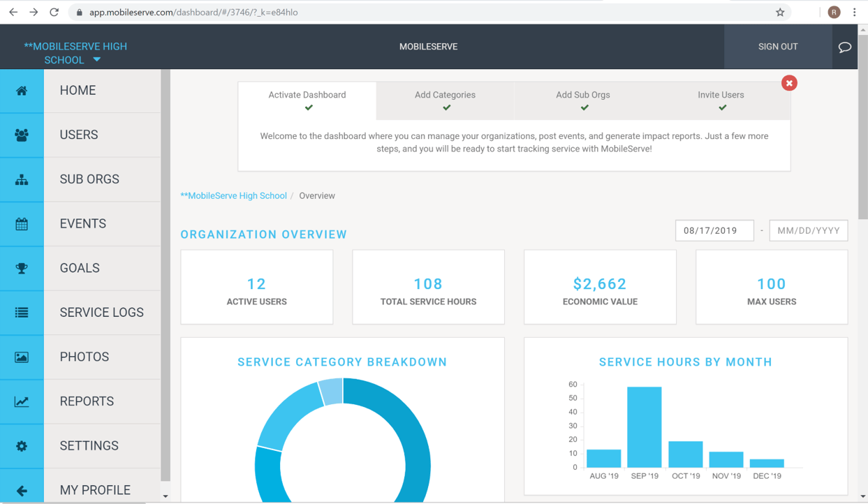Click the Goals trophy icon
Image resolution: width=868 pixels, height=504 pixels.
[x=22, y=269]
